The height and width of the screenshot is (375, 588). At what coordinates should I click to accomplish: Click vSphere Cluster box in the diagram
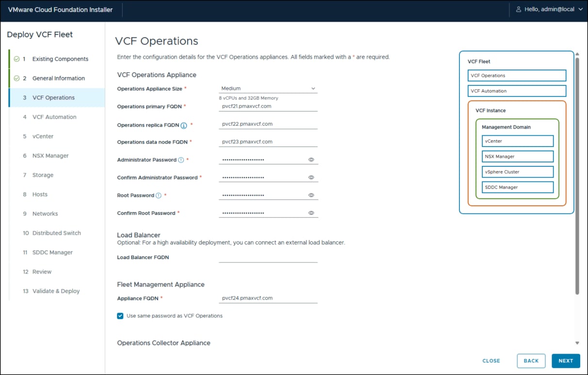click(518, 172)
